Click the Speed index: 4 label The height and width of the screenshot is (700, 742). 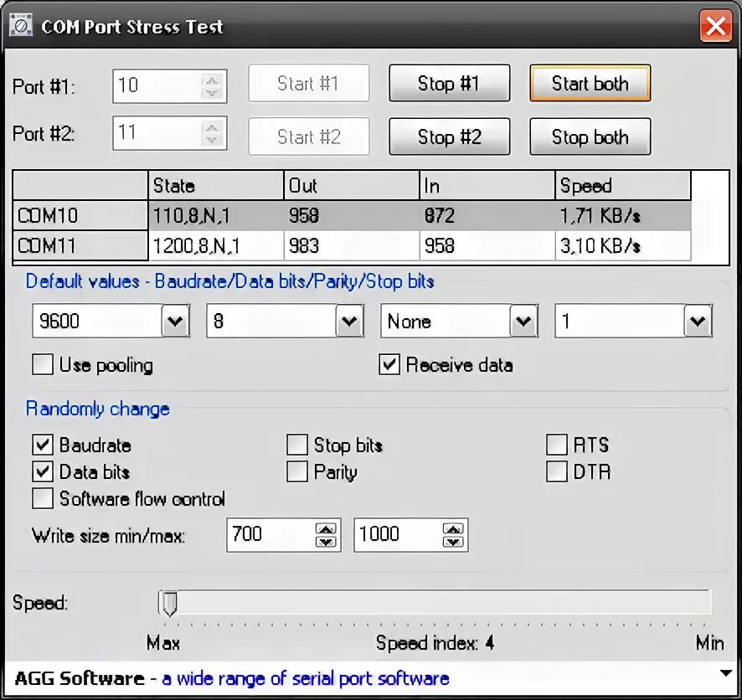click(x=435, y=643)
